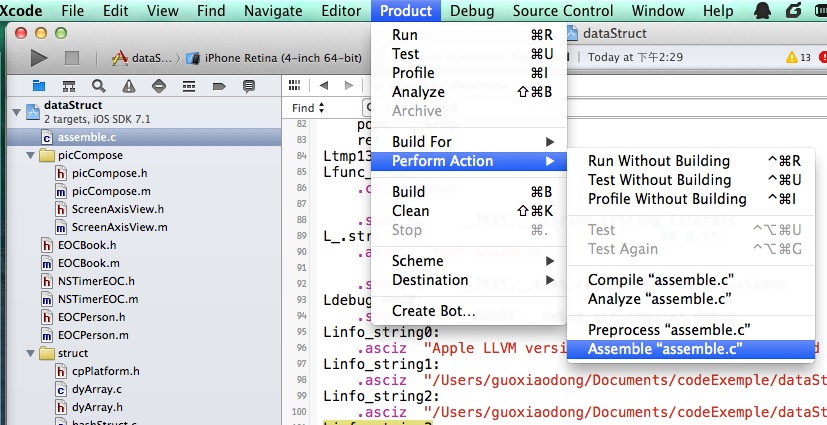Click the Stop square button in toolbar
This screenshot has width=827, height=425.
(72, 58)
